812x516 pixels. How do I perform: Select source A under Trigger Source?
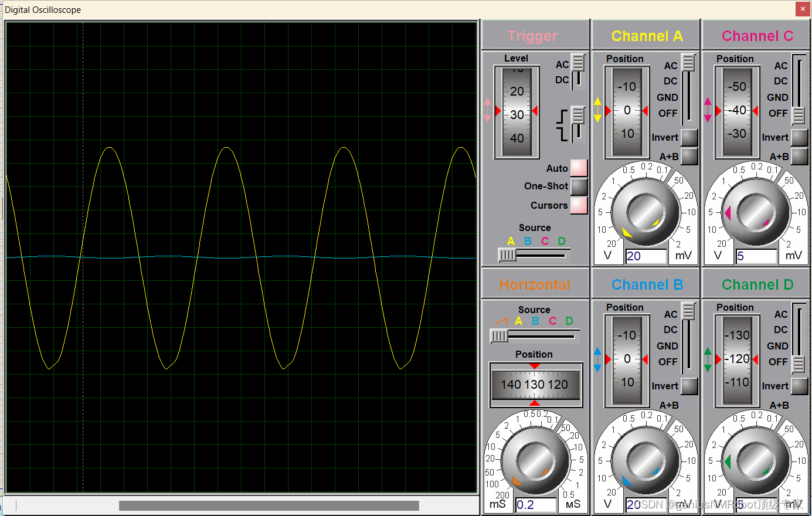coord(511,241)
